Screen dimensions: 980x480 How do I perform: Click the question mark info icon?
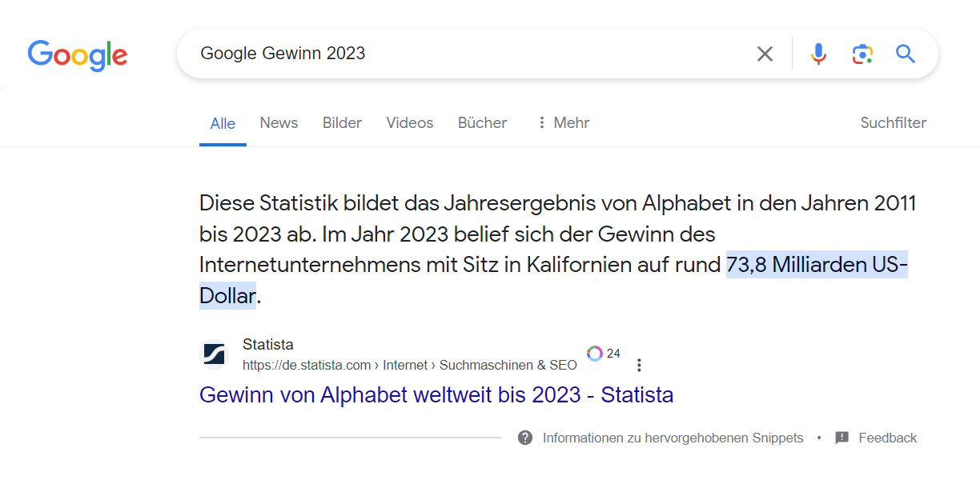[525, 438]
